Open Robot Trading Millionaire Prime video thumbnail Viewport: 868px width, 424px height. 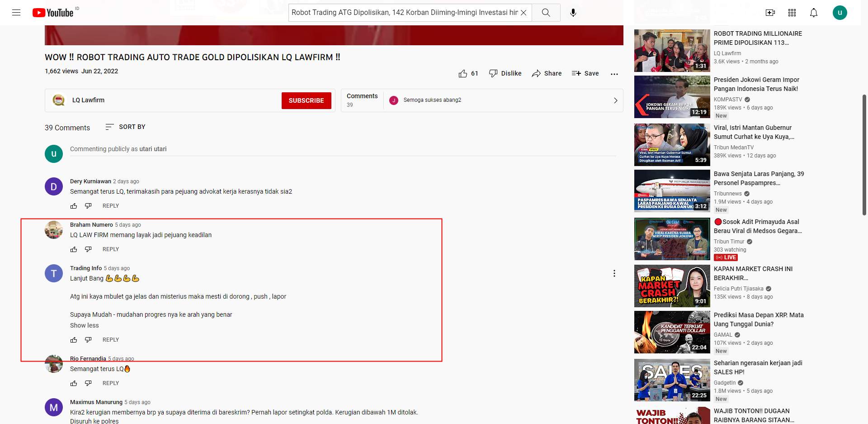pos(672,51)
